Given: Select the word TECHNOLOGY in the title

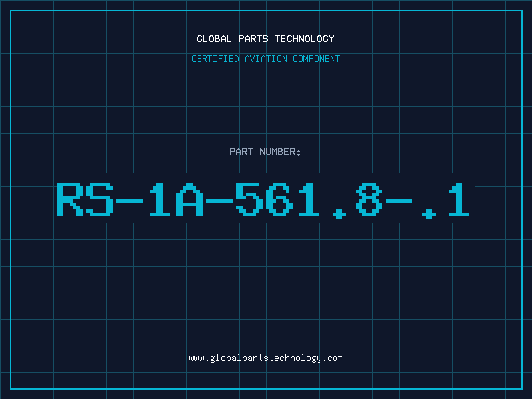Looking at the screenshot, I should [305, 39].
